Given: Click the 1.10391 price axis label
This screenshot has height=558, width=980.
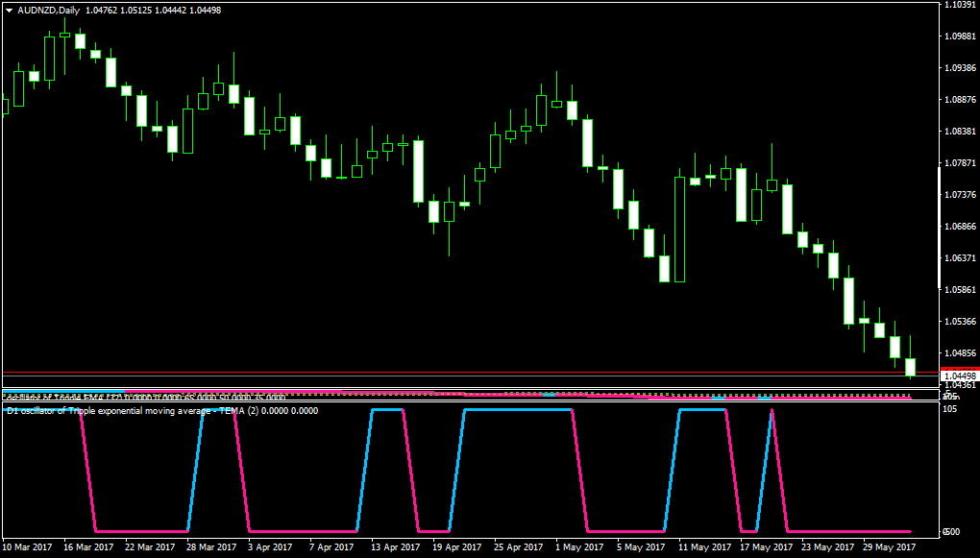Looking at the screenshot, I should click(x=961, y=5).
